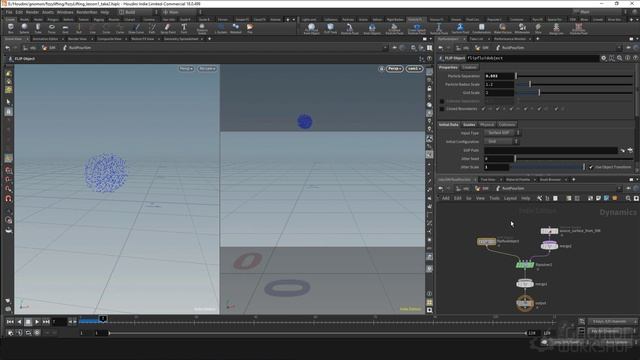Click the Condensation shelf tool
This screenshot has width=640, height=360.
482,28
